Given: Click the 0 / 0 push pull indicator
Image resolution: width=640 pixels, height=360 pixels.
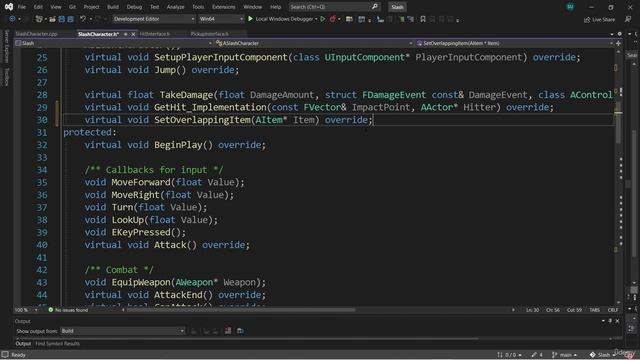Looking at the screenshot, I should pyautogui.click(x=509, y=355).
